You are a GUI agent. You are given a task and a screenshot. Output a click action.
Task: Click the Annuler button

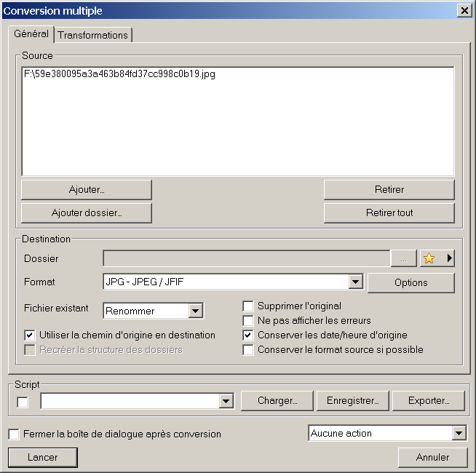pyautogui.click(x=432, y=457)
